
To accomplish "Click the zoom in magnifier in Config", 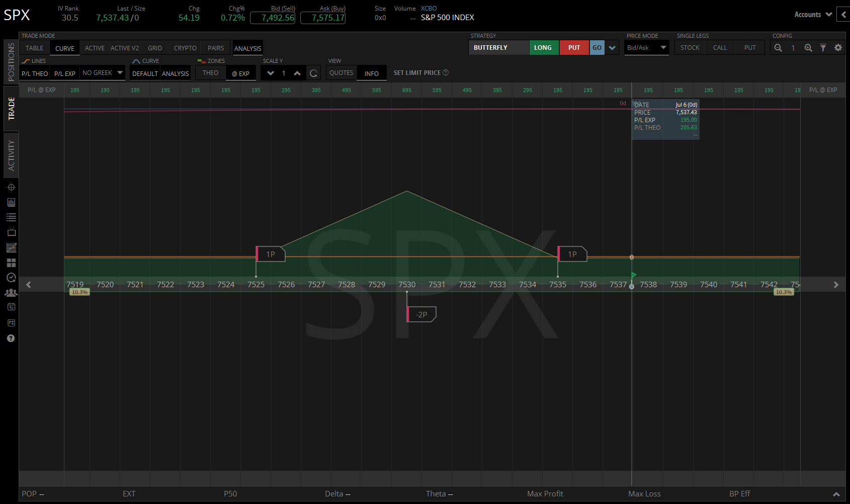I will tap(808, 48).
